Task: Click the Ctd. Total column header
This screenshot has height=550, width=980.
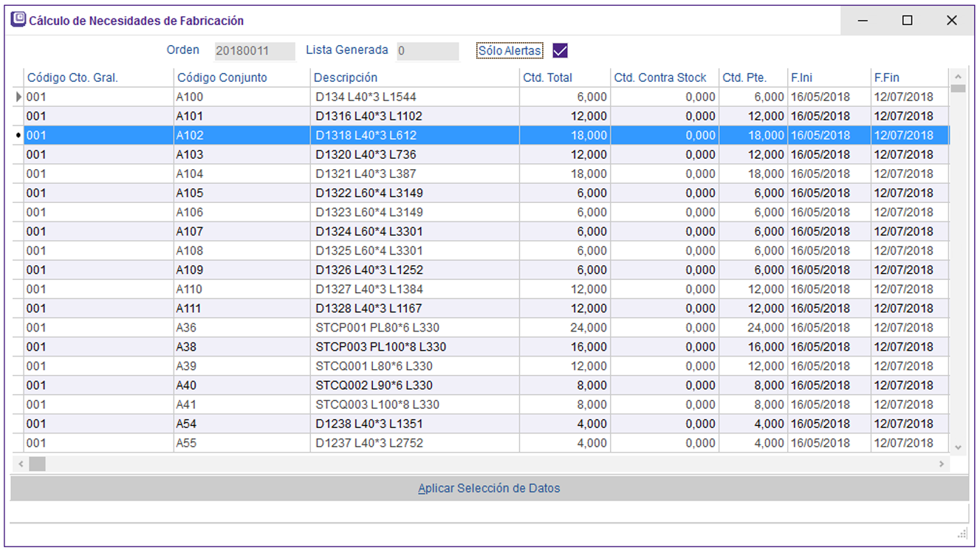Action: tap(547, 78)
